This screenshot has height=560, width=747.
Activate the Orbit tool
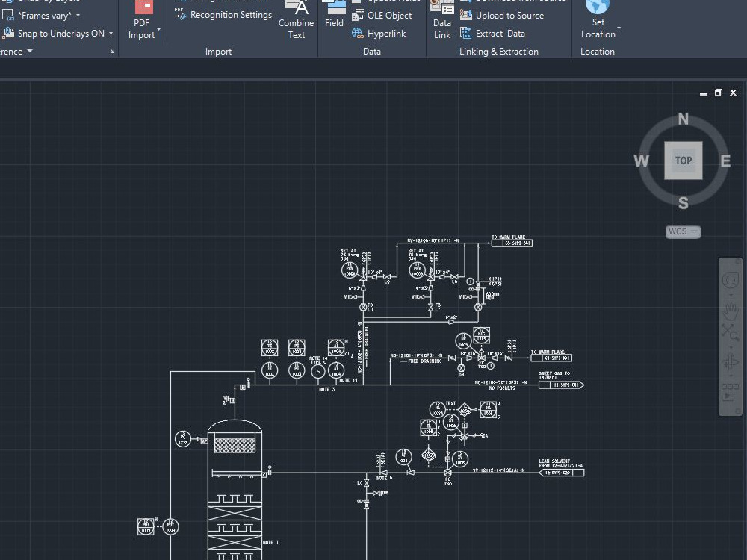[731, 360]
